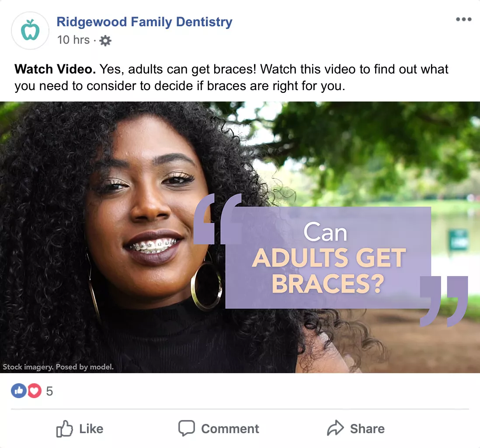This screenshot has width=480, height=448.
Task: Open the Ridgewood Family Dentistry page
Action: tap(145, 22)
